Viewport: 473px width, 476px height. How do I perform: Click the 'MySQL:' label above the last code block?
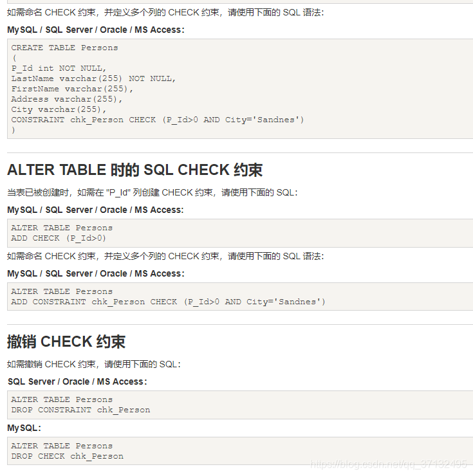24,428
